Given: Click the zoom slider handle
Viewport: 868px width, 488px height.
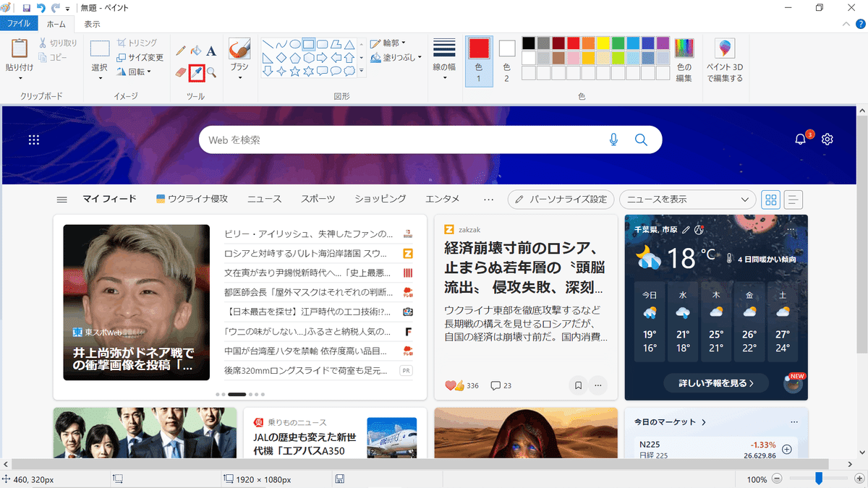Looking at the screenshot, I should pyautogui.click(x=819, y=479).
